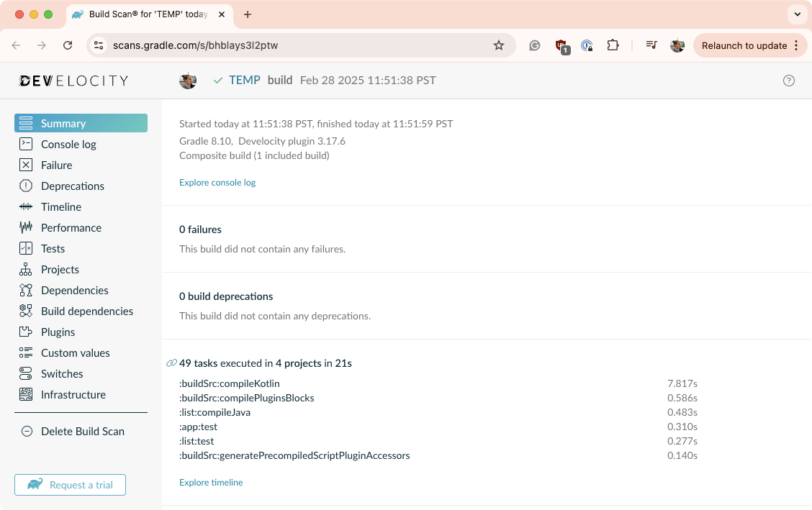Copy link via anchor icon beside 49 tasks
Viewport: 812px width, 510px height.
[x=171, y=363]
